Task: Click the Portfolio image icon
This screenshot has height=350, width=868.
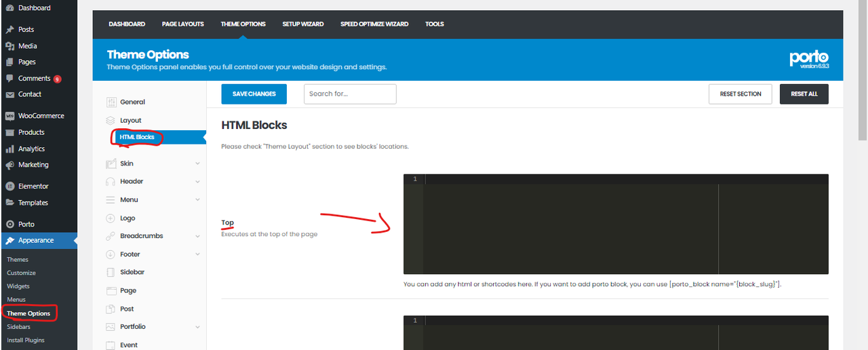Action: pyautogui.click(x=111, y=327)
